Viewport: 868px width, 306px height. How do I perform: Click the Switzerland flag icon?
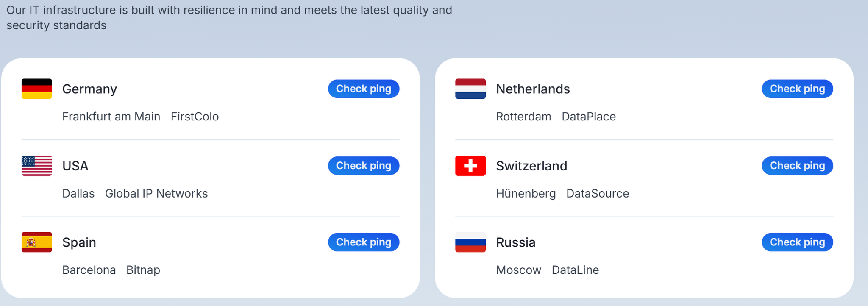[470, 166]
